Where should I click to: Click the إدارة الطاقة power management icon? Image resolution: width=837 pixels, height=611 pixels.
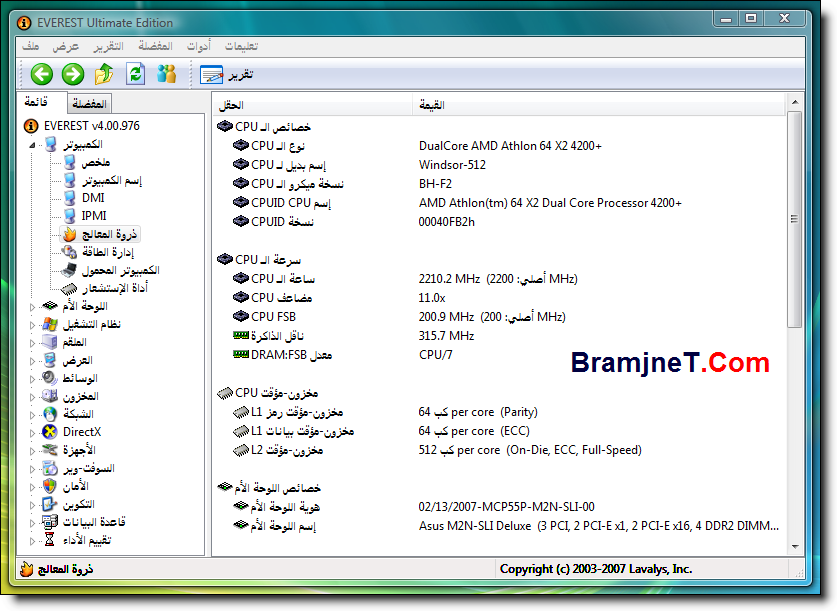[69, 252]
